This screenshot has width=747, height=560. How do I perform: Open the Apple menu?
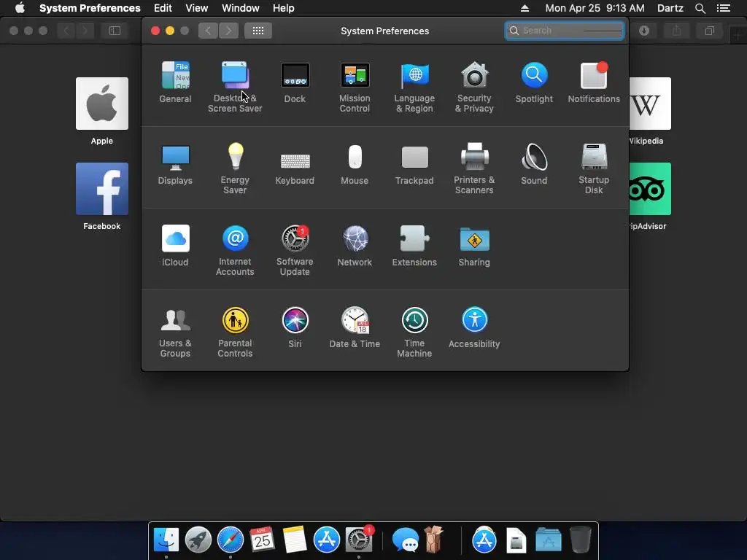point(20,8)
